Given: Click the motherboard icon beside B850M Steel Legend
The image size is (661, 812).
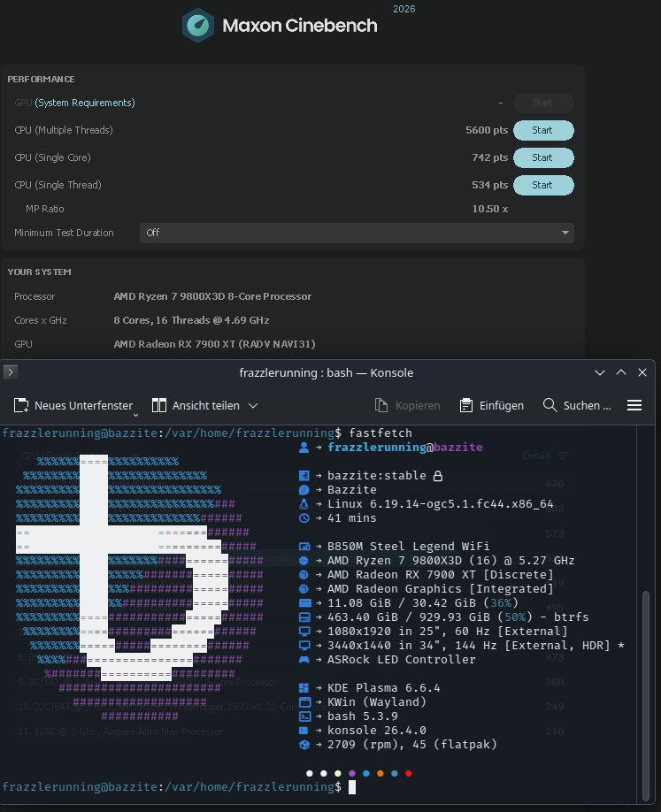Looking at the screenshot, I should coord(304,547).
